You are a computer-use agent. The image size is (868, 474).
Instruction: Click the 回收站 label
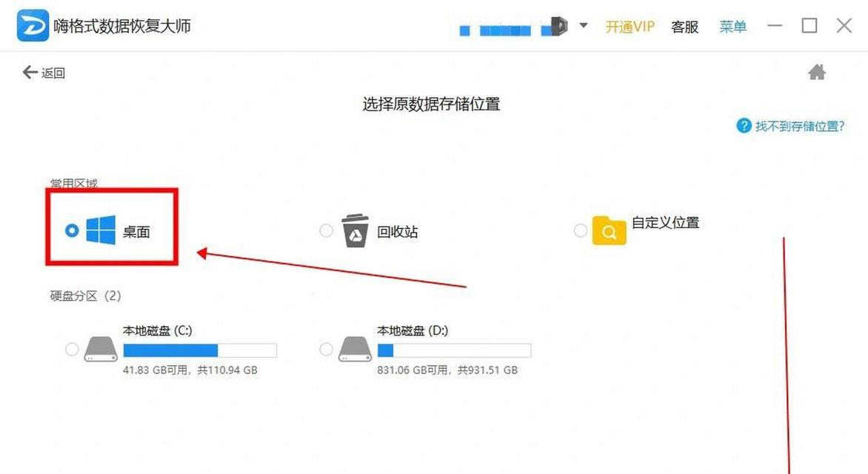(x=398, y=232)
